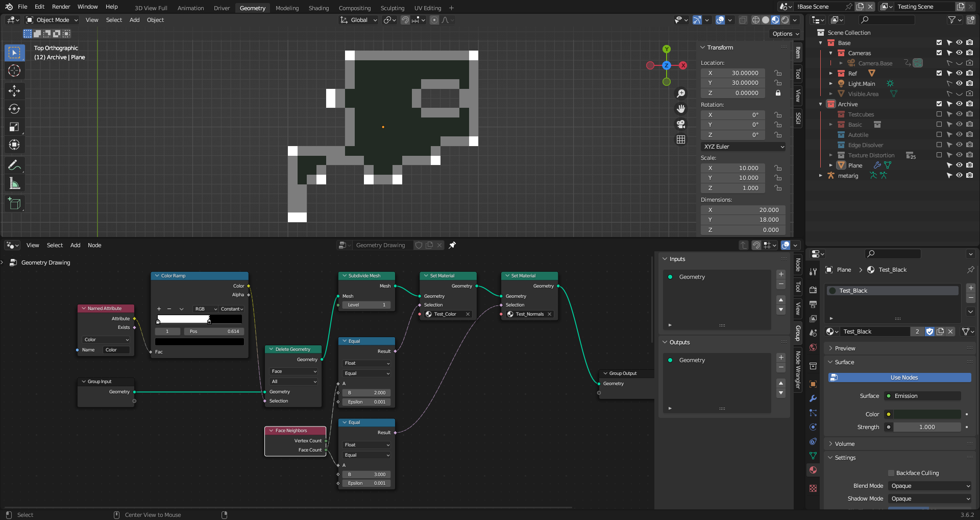Image resolution: width=980 pixels, height=520 pixels.
Task: Open the viewport Object menu
Action: pos(155,20)
